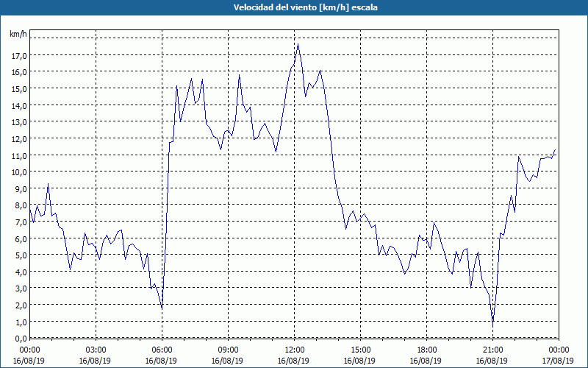Viewport: 588px width, 368px height.
Task: Click the 15:00 time label
Action: [360, 350]
